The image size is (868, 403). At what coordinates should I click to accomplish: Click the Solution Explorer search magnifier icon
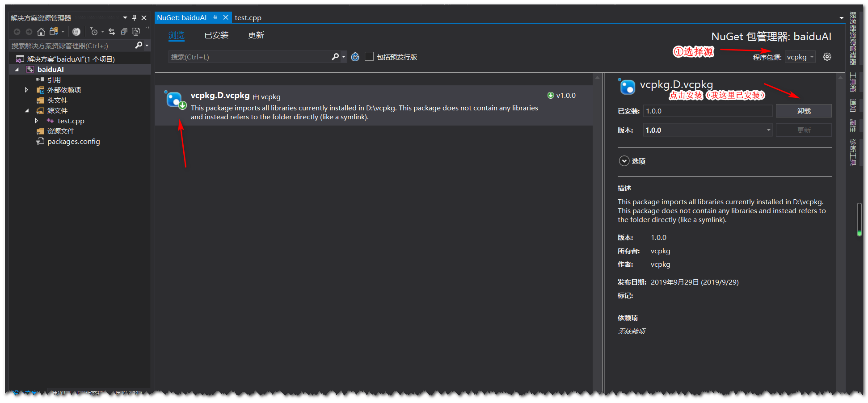click(x=139, y=45)
